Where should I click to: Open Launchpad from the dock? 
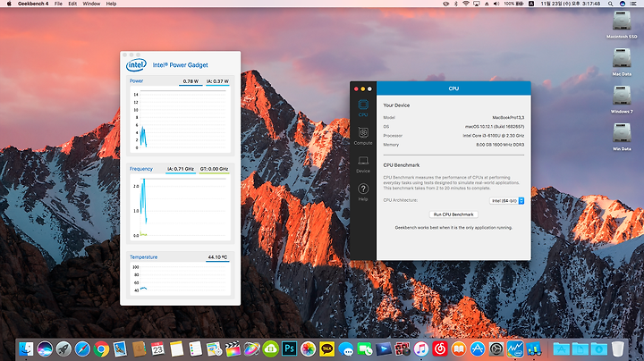[64, 349]
